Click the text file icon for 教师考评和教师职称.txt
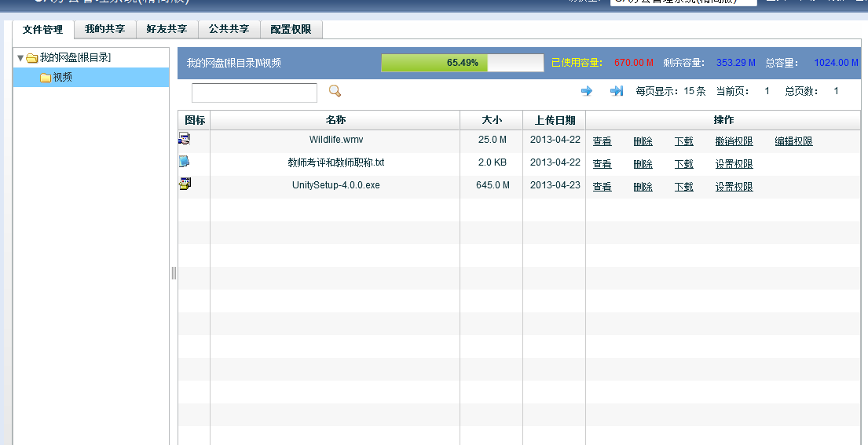Viewport: 868px width, 445px height. [x=185, y=162]
